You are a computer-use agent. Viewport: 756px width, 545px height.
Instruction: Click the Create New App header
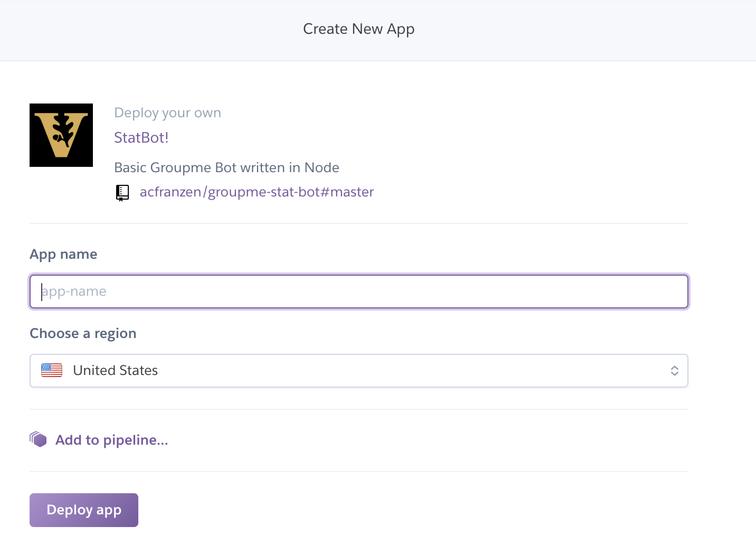pyautogui.click(x=358, y=29)
